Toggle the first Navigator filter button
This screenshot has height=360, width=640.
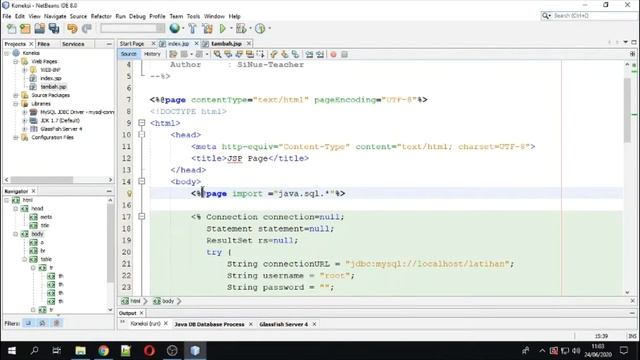28,323
